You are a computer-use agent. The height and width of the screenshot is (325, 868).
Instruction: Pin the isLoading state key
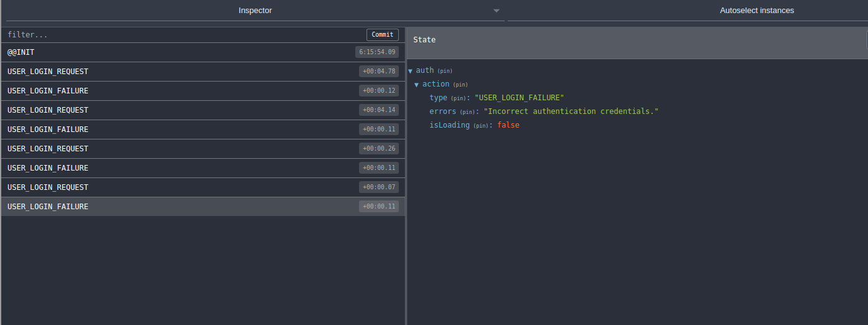[481, 126]
